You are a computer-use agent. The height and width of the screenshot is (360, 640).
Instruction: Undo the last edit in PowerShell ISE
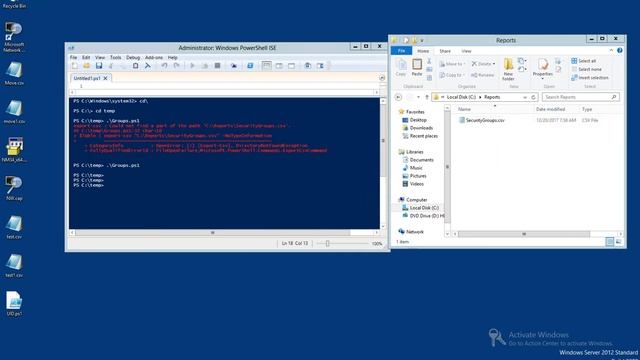[164, 66]
